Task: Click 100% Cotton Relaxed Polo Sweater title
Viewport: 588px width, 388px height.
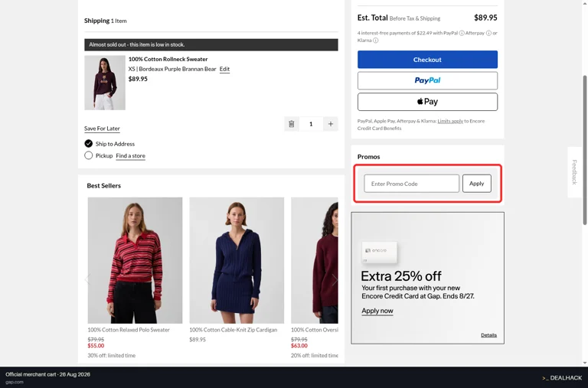Action: (129, 330)
